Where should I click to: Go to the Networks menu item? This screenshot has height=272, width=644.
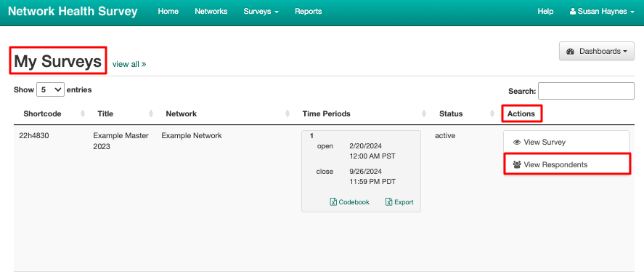pos(211,12)
